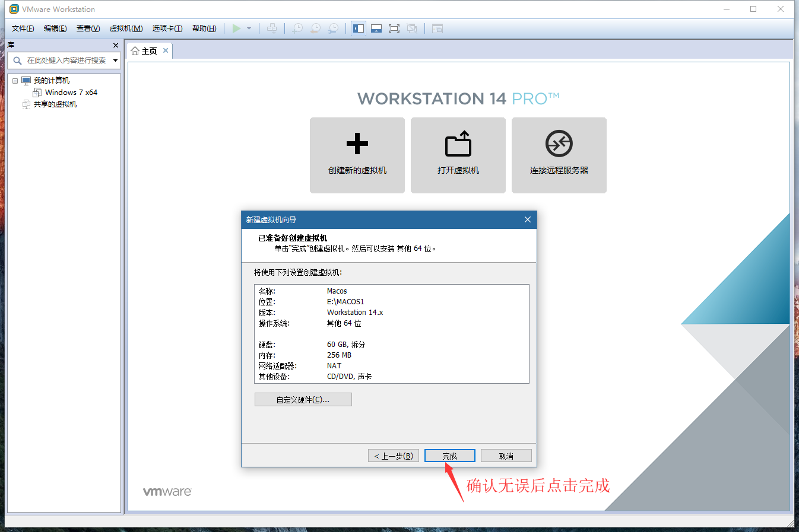The image size is (799, 532).
Task: Open the snapshot manager
Action: [333, 28]
